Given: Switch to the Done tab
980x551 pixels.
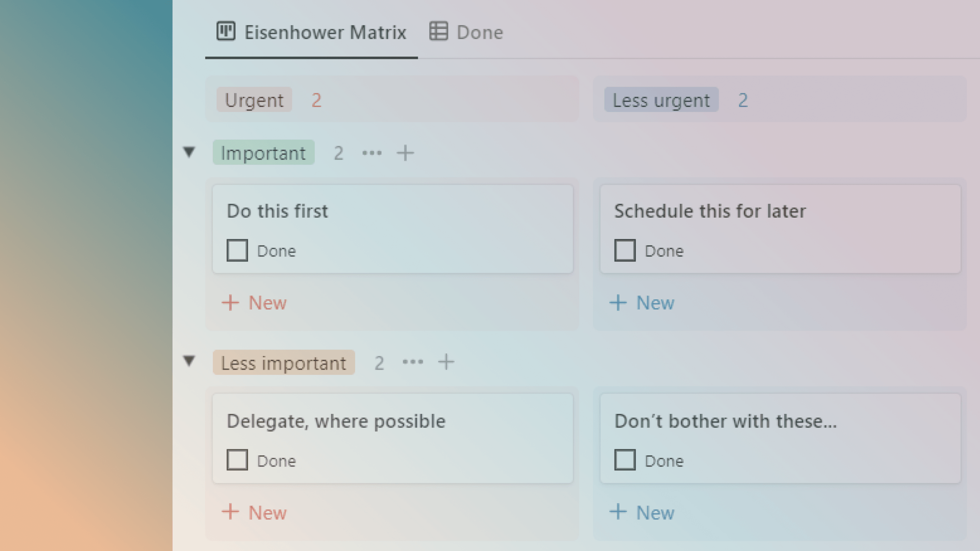Looking at the screenshot, I should (x=480, y=32).
